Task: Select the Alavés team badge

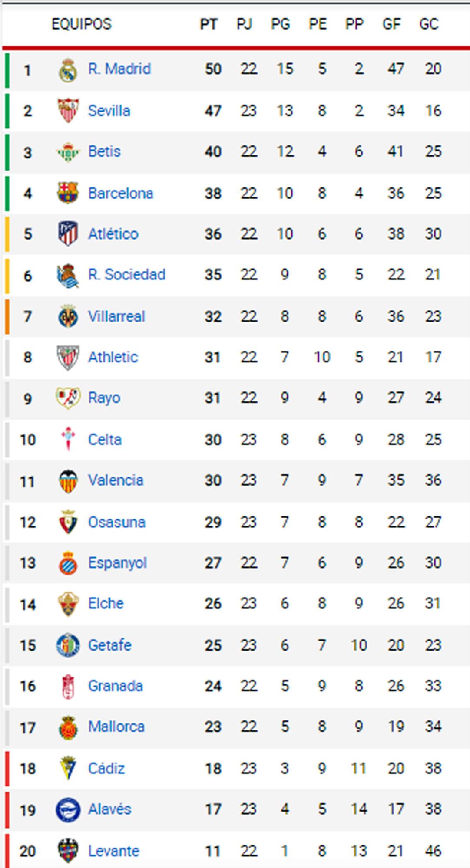Action: coord(68,810)
